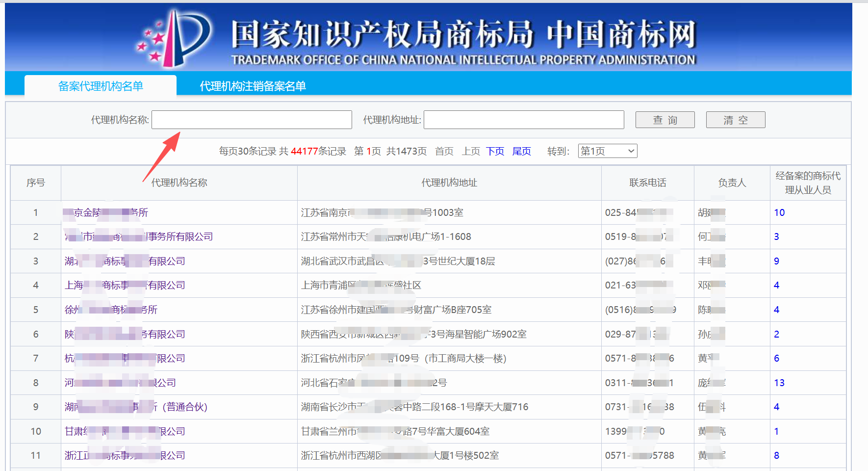Screen dimensions: 868x471
Task: Open staff count link 8 in row 11
Action: pyautogui.click(x=776, y=455)
